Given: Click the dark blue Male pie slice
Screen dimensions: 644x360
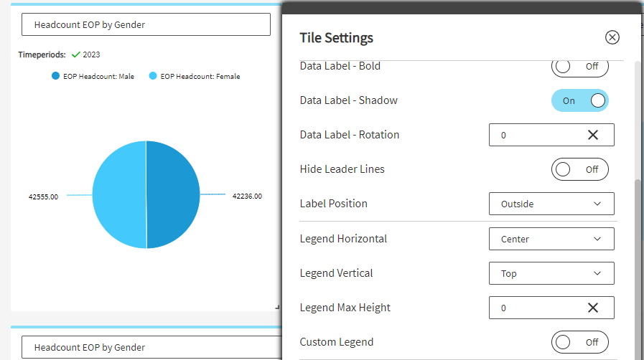Looking at the screenshot, I should 174,194.
